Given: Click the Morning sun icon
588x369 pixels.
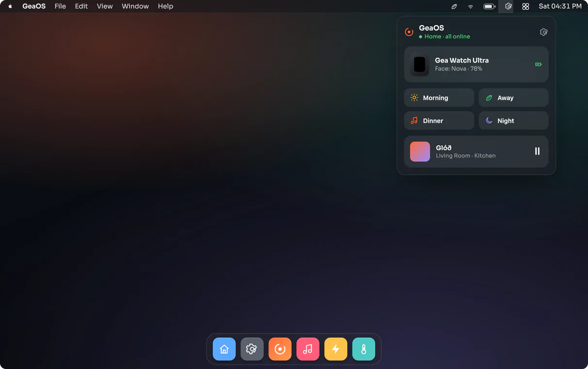Looking at the screenshot, I should 414,98.
